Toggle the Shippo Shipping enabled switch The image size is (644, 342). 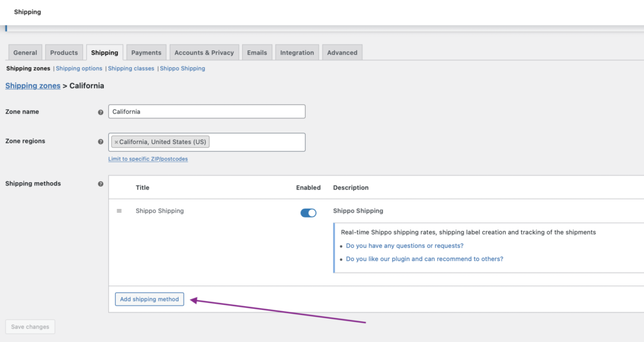click(x=308, y=213)
